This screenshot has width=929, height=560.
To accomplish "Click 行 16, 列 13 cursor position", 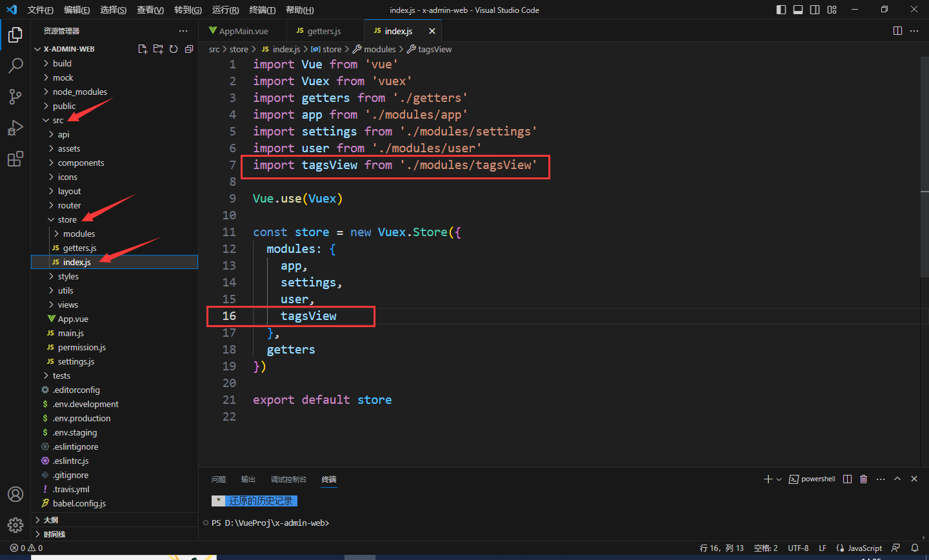I will pos(722,548).
